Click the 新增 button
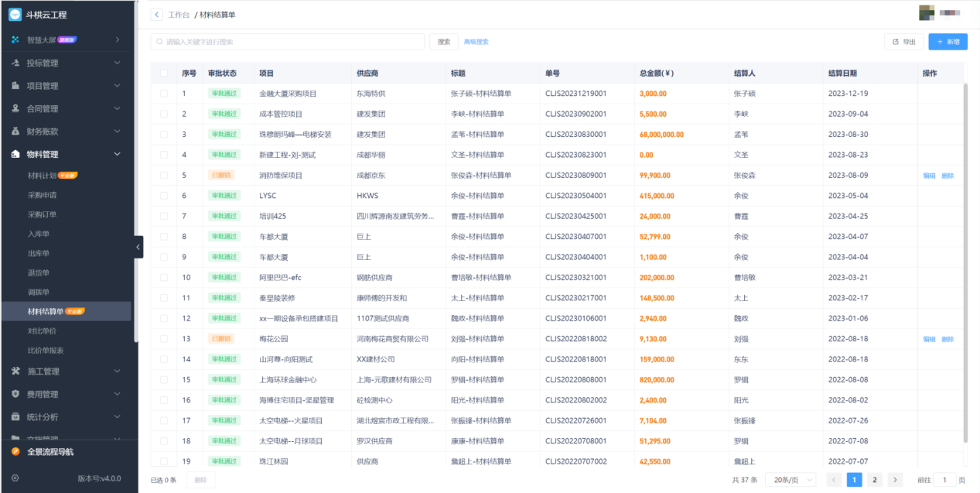 click(948, 42)
